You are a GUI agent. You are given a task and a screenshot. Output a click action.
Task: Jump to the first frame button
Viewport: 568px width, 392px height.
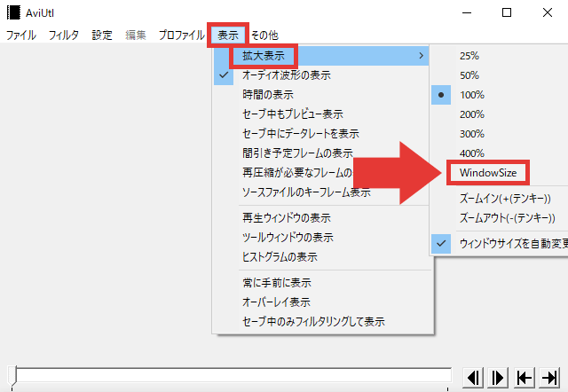(x=525, y=378)
